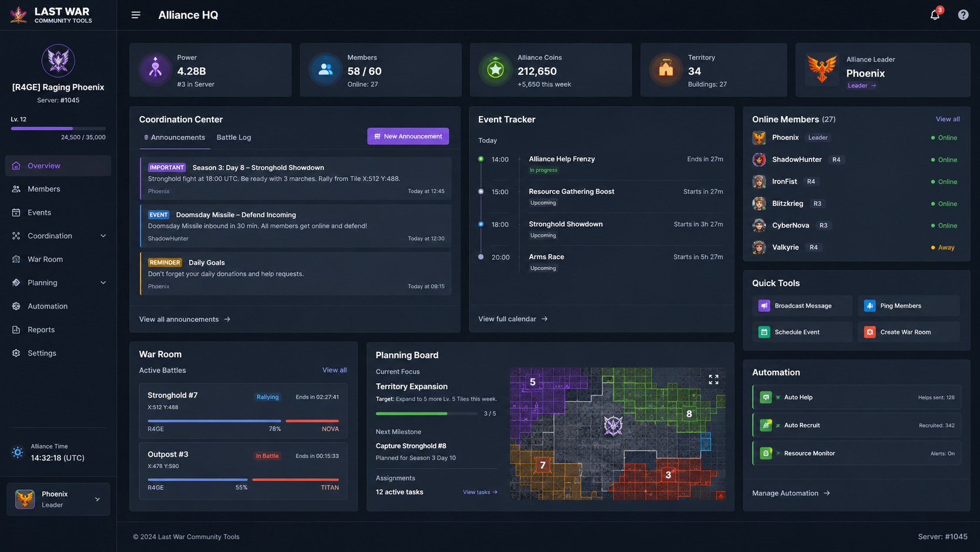Follow View all announcements link
The width and height of the screenshot is (980, 552).
[x=185, y=319]
